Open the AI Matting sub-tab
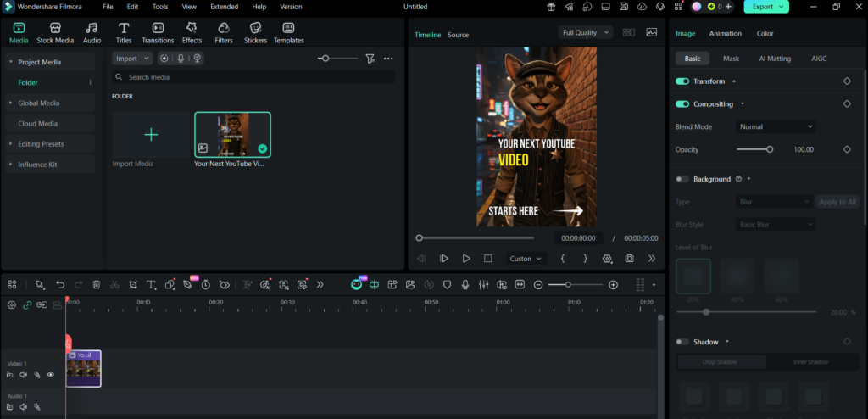The image size is (868, 419). pyautogui.click(x=775, y=59)
